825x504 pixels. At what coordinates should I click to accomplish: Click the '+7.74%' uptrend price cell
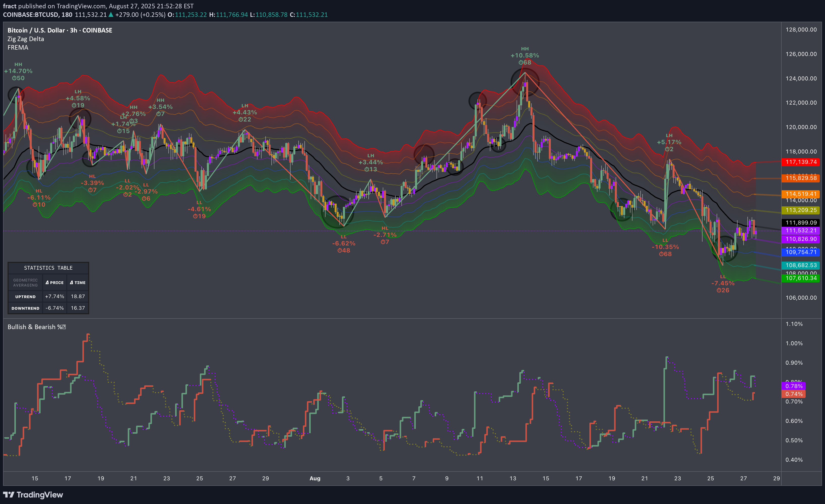click(x=55, y=297)
